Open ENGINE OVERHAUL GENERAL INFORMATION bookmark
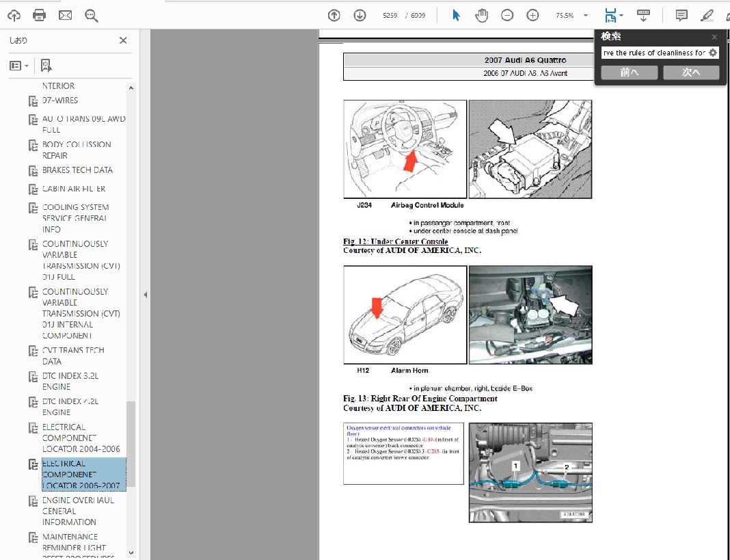 [x=78, y=511]
